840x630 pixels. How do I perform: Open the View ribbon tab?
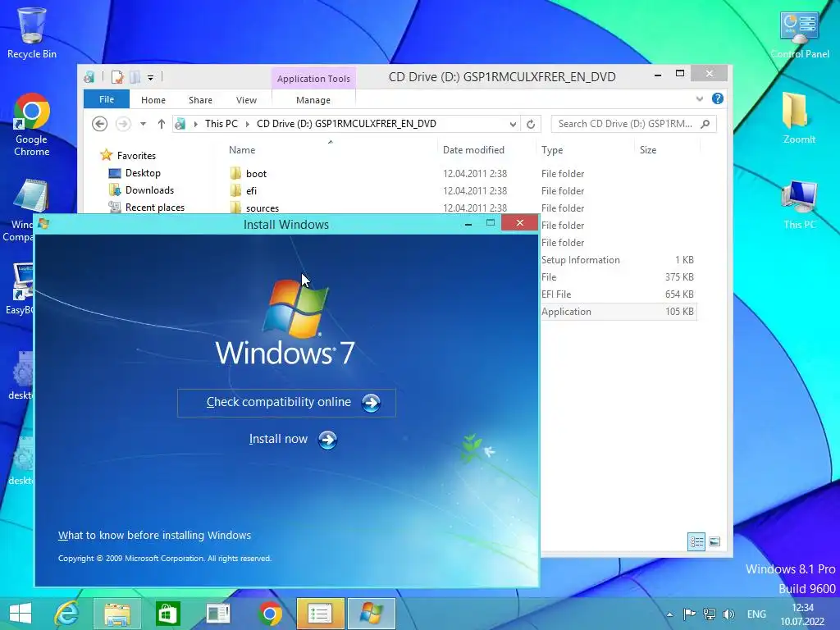(246, 100)
